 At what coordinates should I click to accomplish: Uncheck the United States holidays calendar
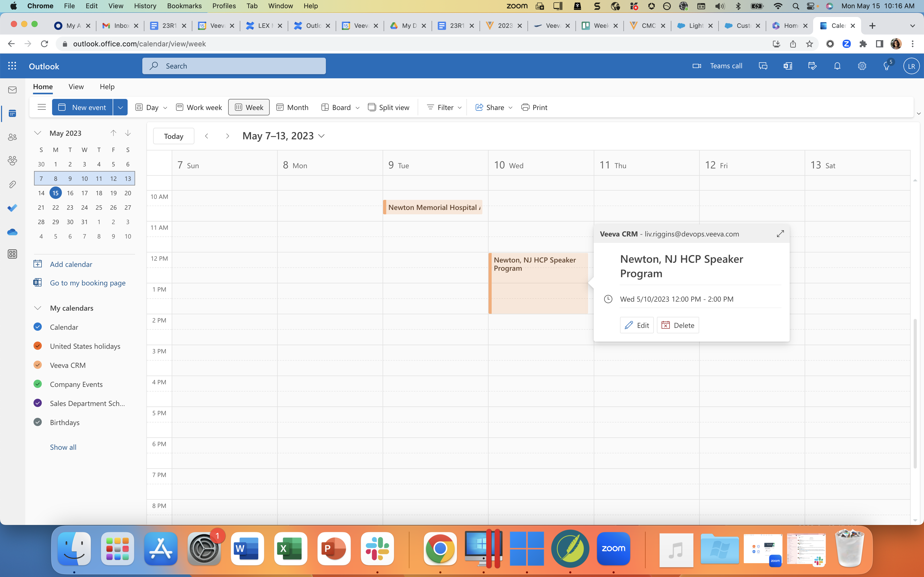tap(37, 346)
